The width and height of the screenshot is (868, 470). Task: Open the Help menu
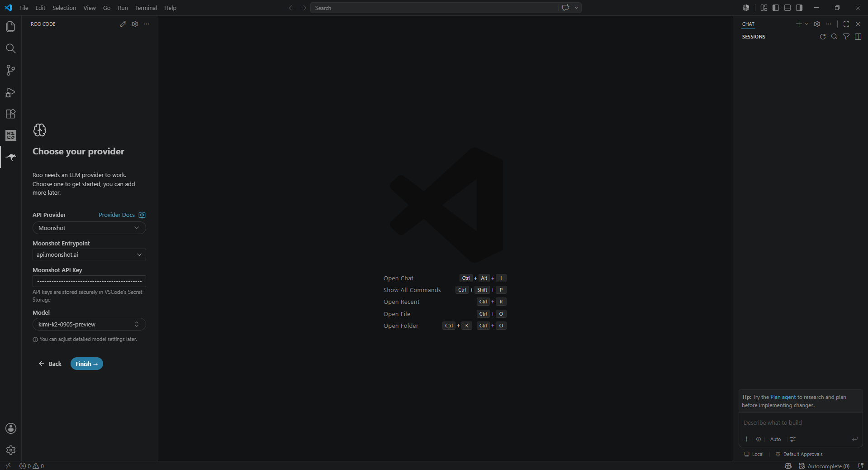pos(170,8)
